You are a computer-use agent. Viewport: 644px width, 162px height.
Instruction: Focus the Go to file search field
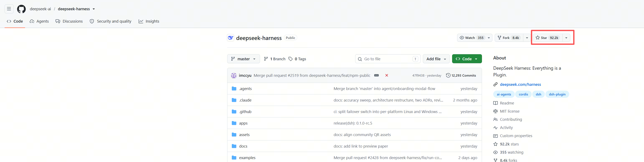[388, 59]
